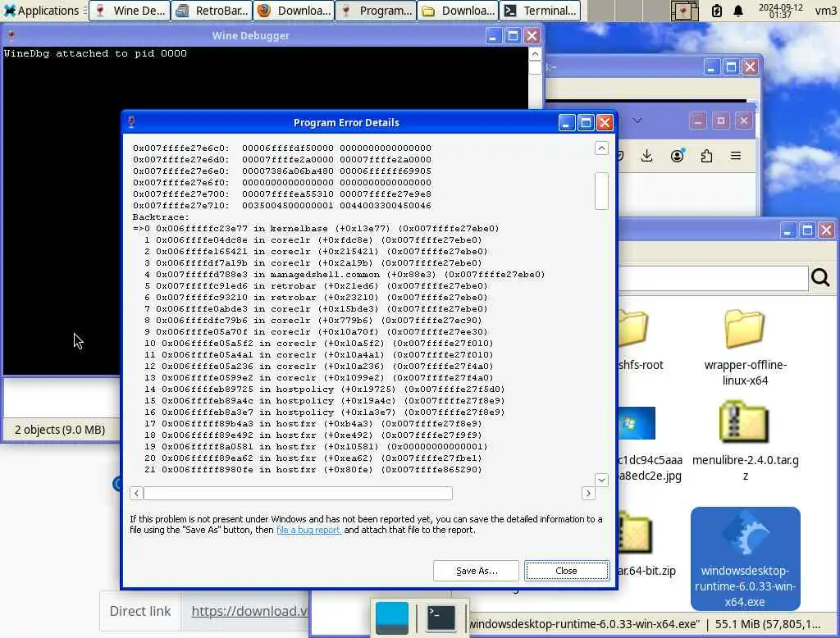The width and height of the screenshot is (840, 638).
Task: Click the Save As... button
Action: pyautogui.click(x=477, y=571)
